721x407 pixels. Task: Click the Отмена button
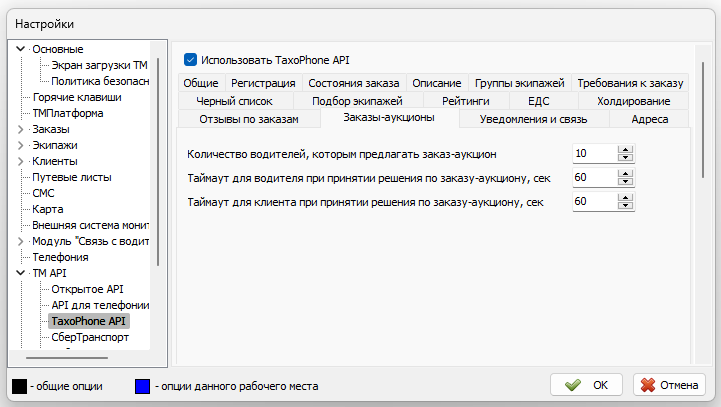point(669,385)
